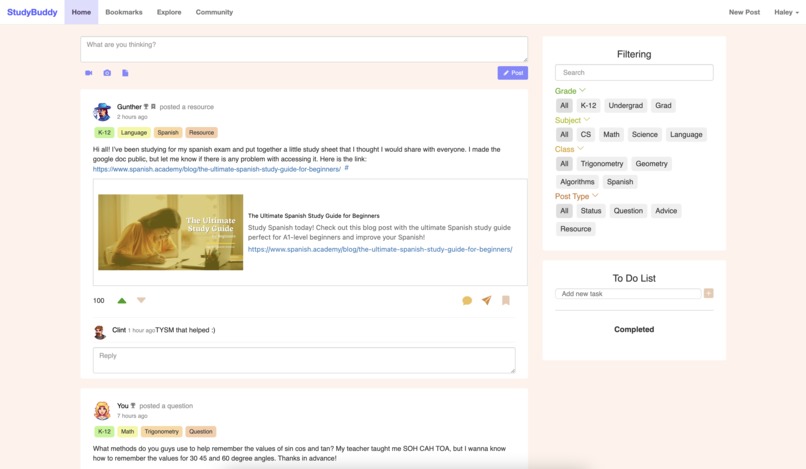
Task: Click the photo camera attachment icon
Action: (107, 73)
